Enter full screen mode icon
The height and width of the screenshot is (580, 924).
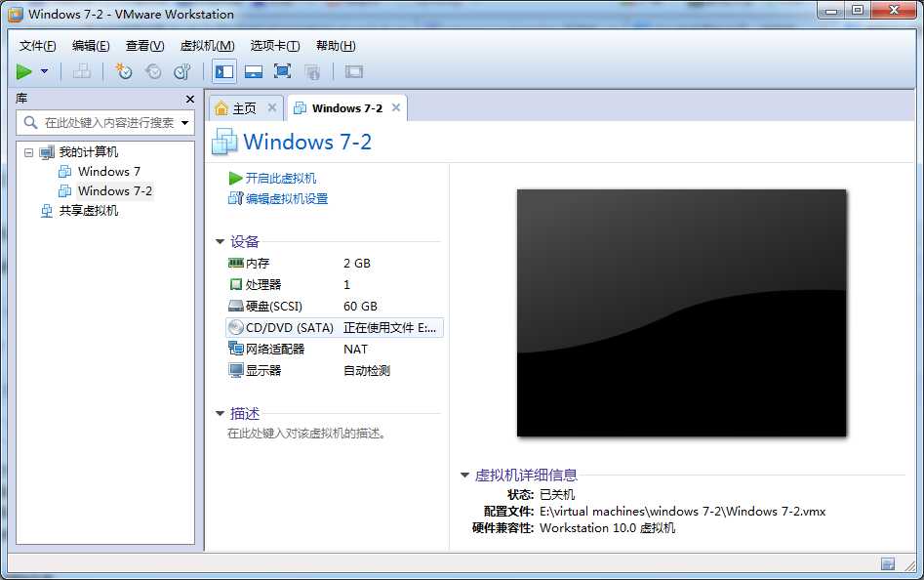(x=283, y=72)
